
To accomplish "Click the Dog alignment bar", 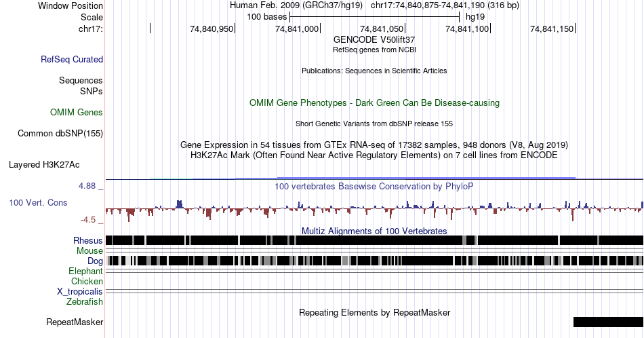I will click(374, 261).
